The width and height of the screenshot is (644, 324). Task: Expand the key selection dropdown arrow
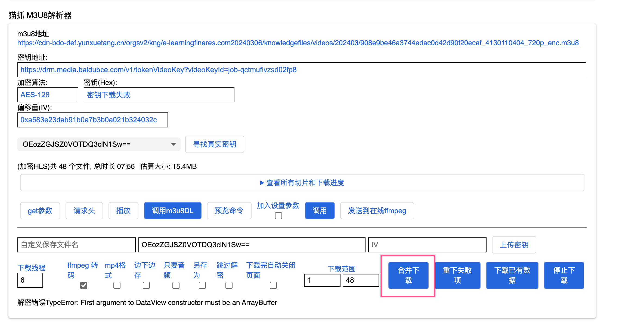click(173, 144)
